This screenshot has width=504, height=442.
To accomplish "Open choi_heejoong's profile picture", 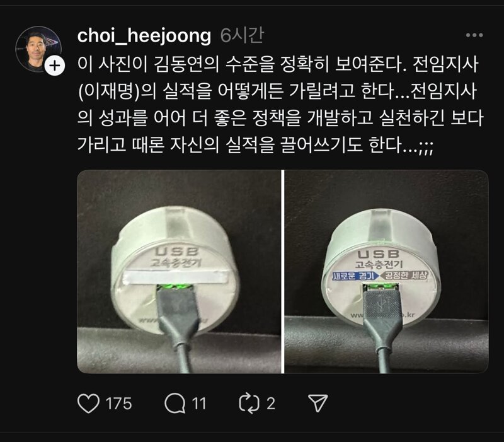I will pyautogui.click(x=38, y=49).
